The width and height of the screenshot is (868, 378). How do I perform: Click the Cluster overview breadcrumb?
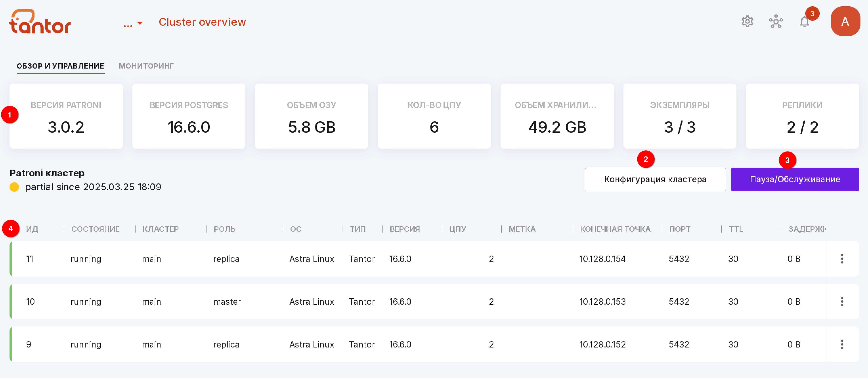pyautogui.click(x=202, y=22)
